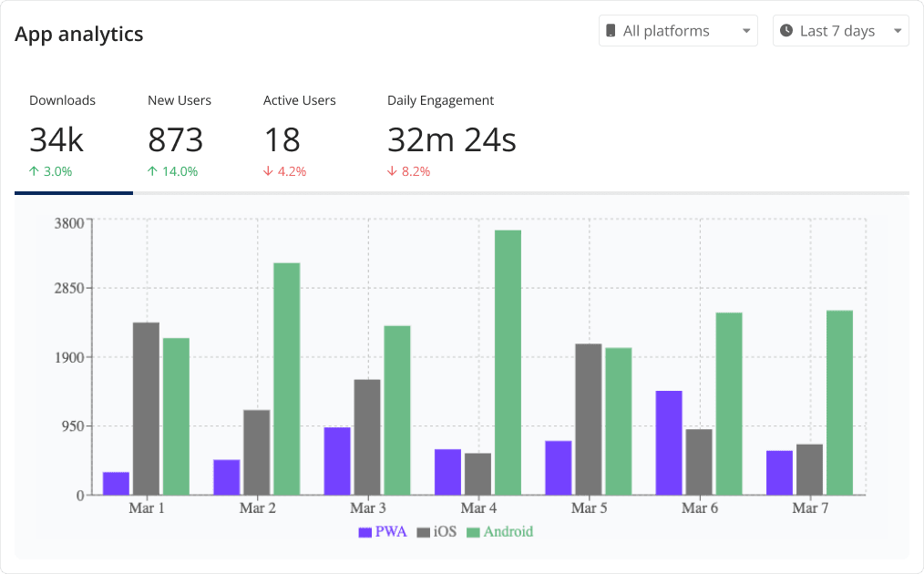924x574 pixels.
Task: Click the Android bar for Mar 4
Action: click(x=508, y=363)
